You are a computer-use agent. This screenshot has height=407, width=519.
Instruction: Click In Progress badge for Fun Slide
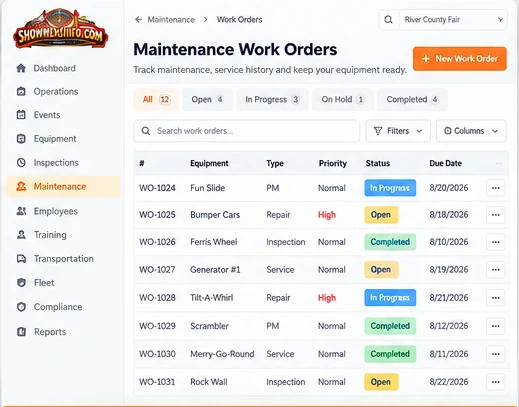(x=390, y=188)
